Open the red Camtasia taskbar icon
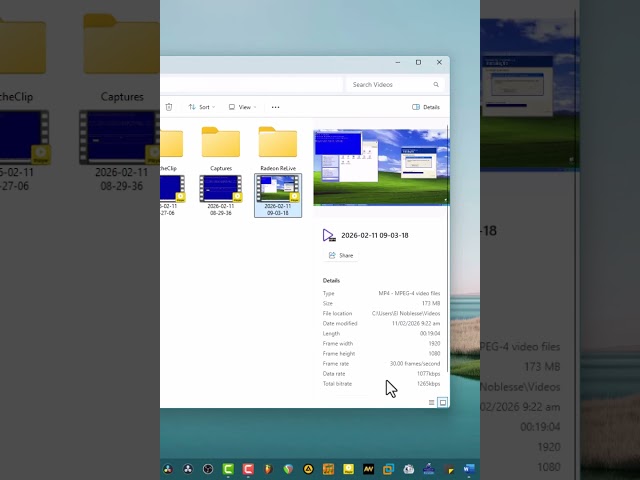Screen dimensions: 640x480 (x=248, y=469)
